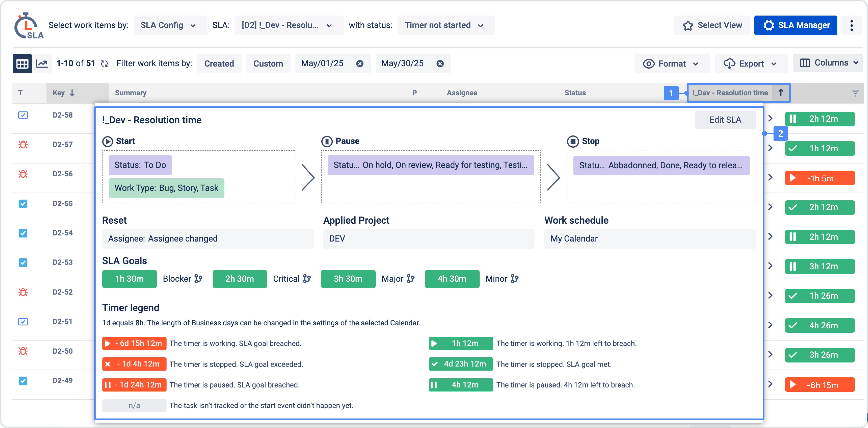Screen dimensions: 868x428
Task: Clear the May/01/25 start date
Action: point(360,63)
